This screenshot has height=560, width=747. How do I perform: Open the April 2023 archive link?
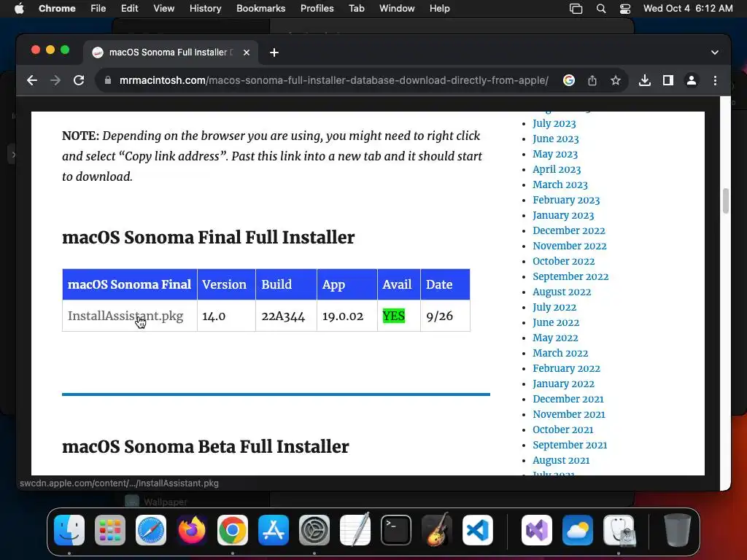pyautogui.click(x=557, y=169)
